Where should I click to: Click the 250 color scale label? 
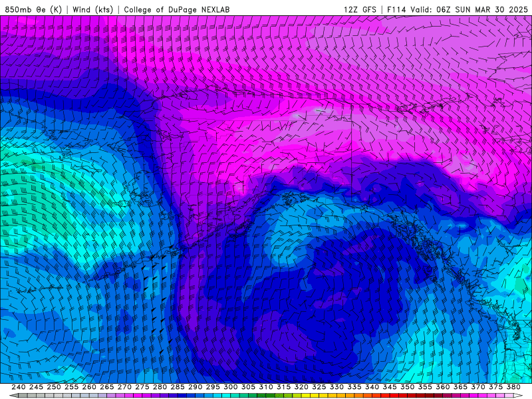click(54, 387)
